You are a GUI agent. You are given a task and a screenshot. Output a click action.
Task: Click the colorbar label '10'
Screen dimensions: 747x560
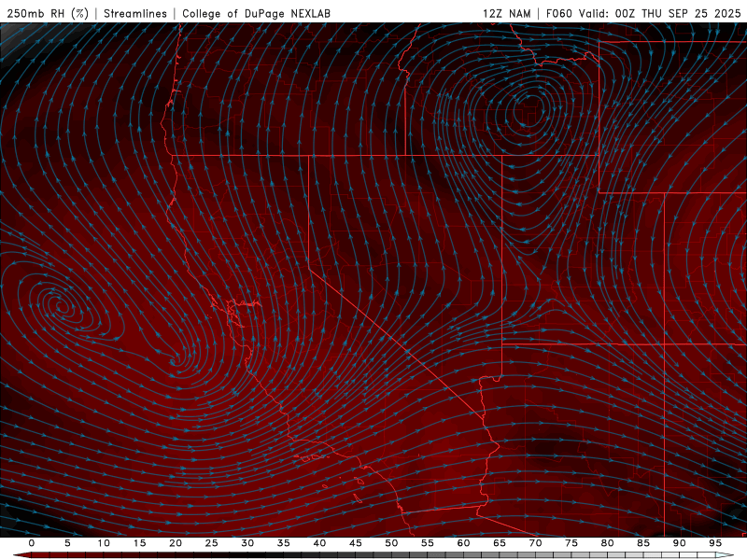[104, 543]
